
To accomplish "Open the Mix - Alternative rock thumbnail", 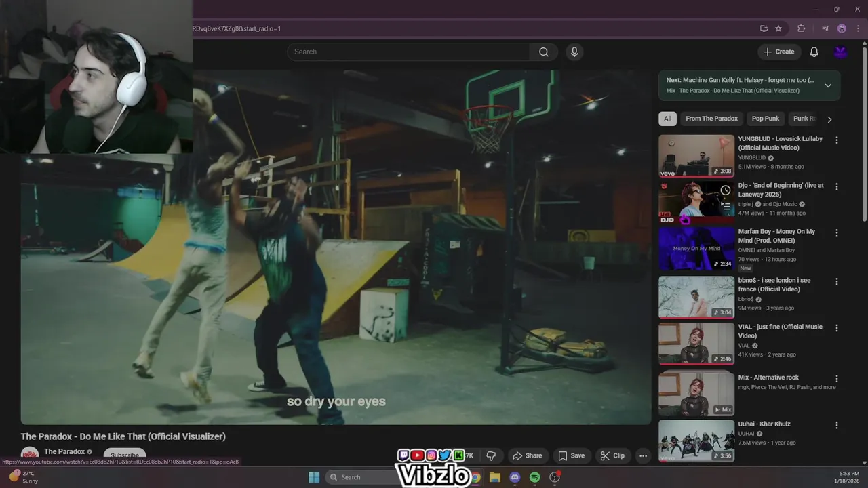I will pyautogui.click(x=696, y=394).
